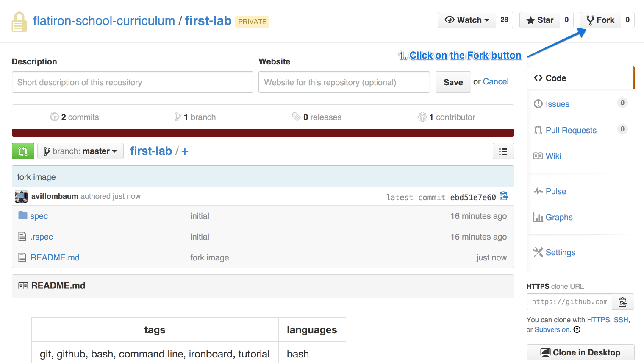View the 0 releases page
Image resolution: width=644 pixels, height=363 pixels.
pos(317,117)
